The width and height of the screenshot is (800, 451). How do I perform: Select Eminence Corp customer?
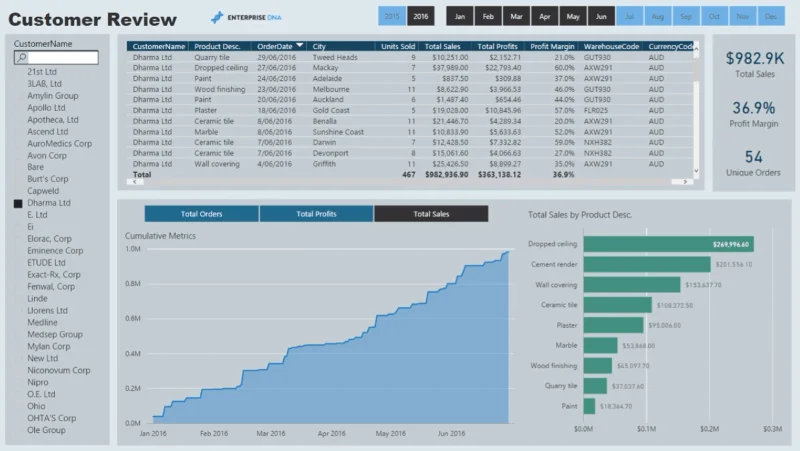(55, 251)
